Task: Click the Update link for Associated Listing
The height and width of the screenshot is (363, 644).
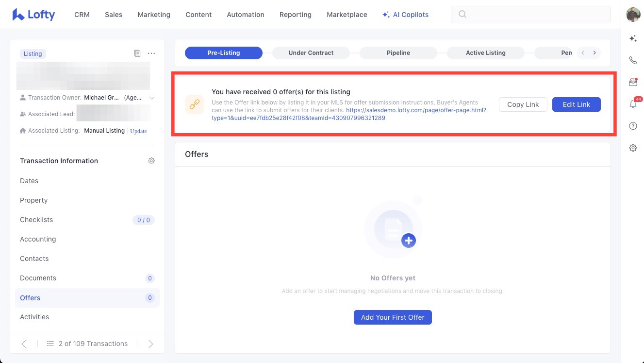Action: pyautogui.click(x=138, y=131)
